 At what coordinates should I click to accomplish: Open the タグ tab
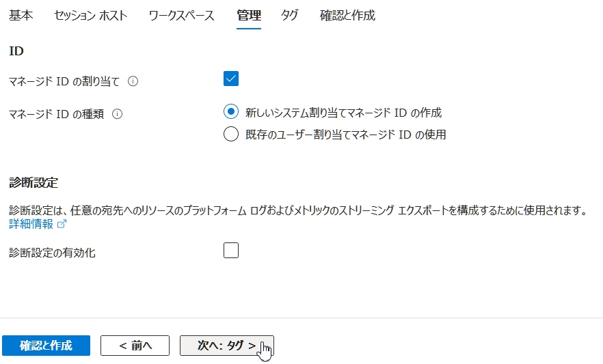(x=289, y=15)
